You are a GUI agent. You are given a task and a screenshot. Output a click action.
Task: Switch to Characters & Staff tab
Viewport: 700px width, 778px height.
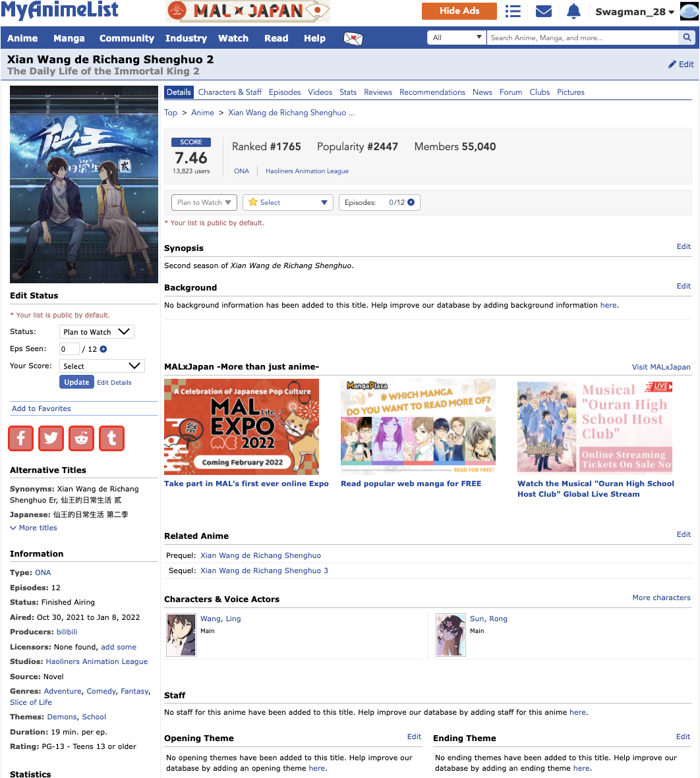pos(229,92)
